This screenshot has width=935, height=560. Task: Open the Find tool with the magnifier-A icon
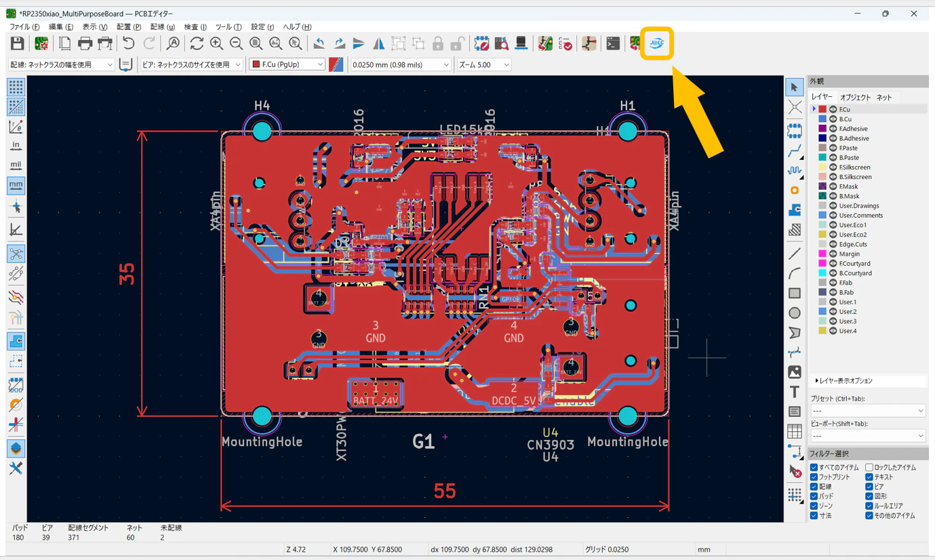173,43
